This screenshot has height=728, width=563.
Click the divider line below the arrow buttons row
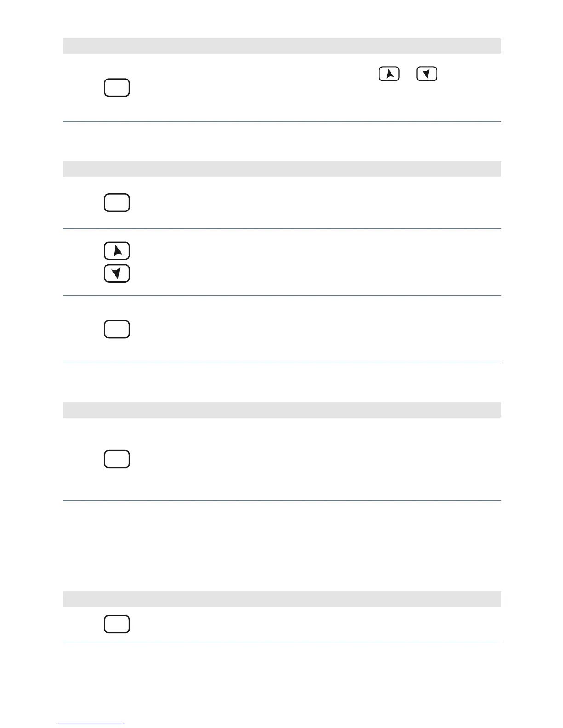[x=282, y=296]
